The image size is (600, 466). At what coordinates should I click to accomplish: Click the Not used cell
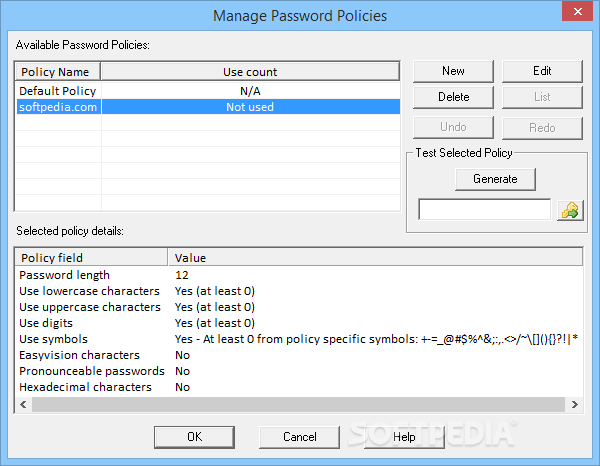(x=250, y=107)
